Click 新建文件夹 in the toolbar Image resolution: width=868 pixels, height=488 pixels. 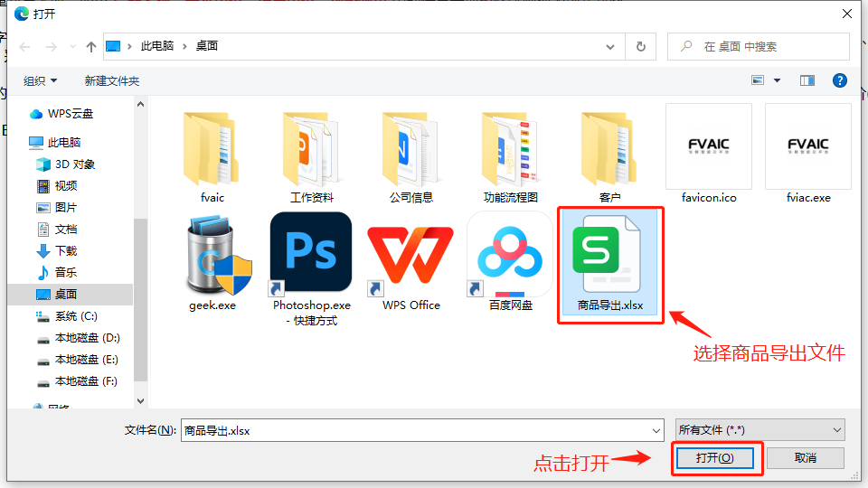[112, 80]
